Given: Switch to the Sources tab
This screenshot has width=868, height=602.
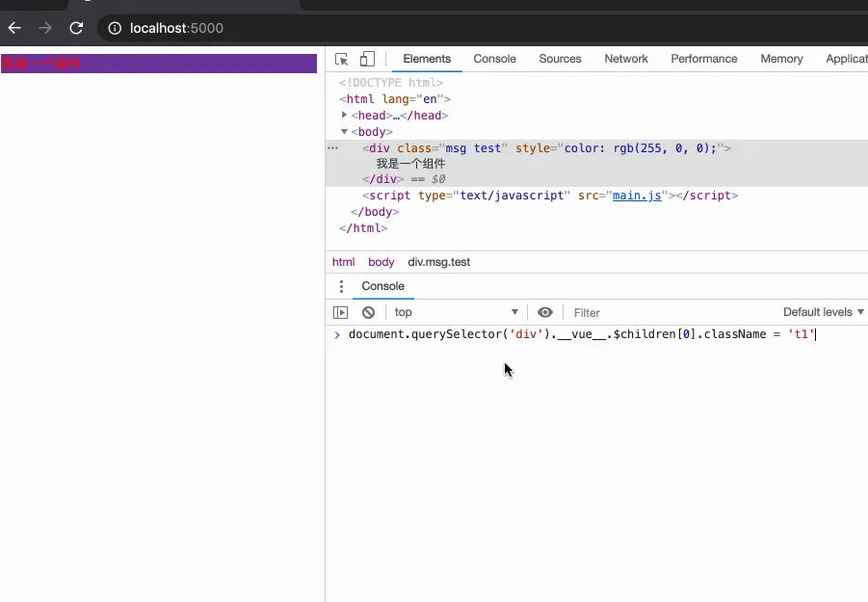Looking at the screenshot, I should pos(560,59).
